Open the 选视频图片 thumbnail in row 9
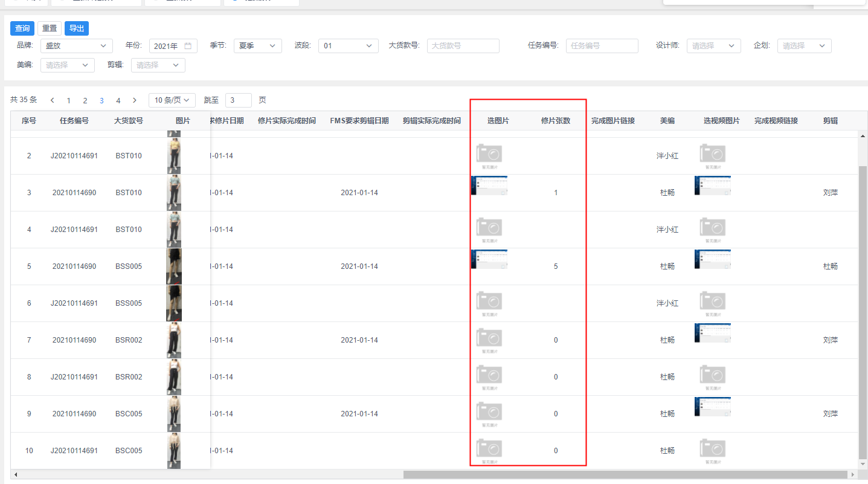The image size is (868, 484). coord(712,407)
